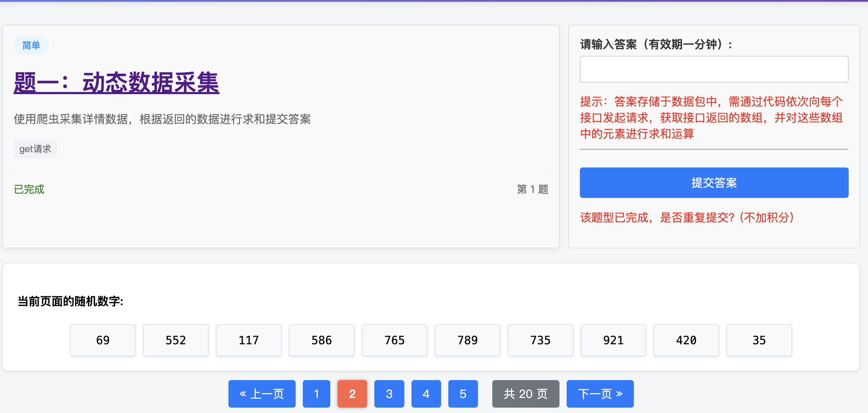This screenshot has width=868, height=413.
Task: Go to previous page 上一页
Action: [262, 394]
